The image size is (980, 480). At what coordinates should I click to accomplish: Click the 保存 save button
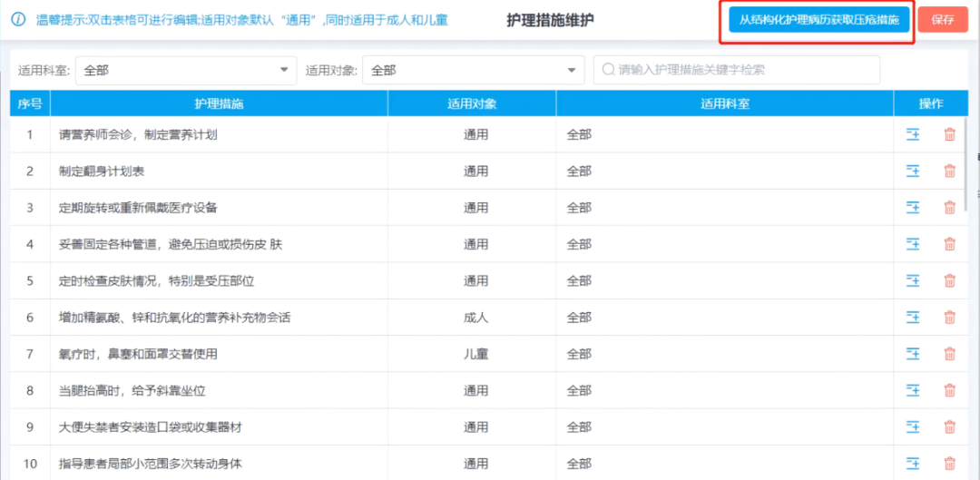coord(943,19)
